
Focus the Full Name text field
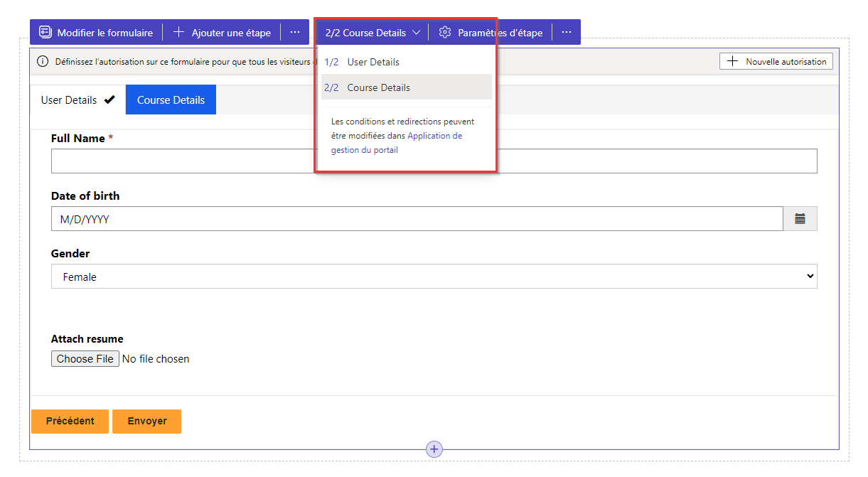(x=434, y=161)
